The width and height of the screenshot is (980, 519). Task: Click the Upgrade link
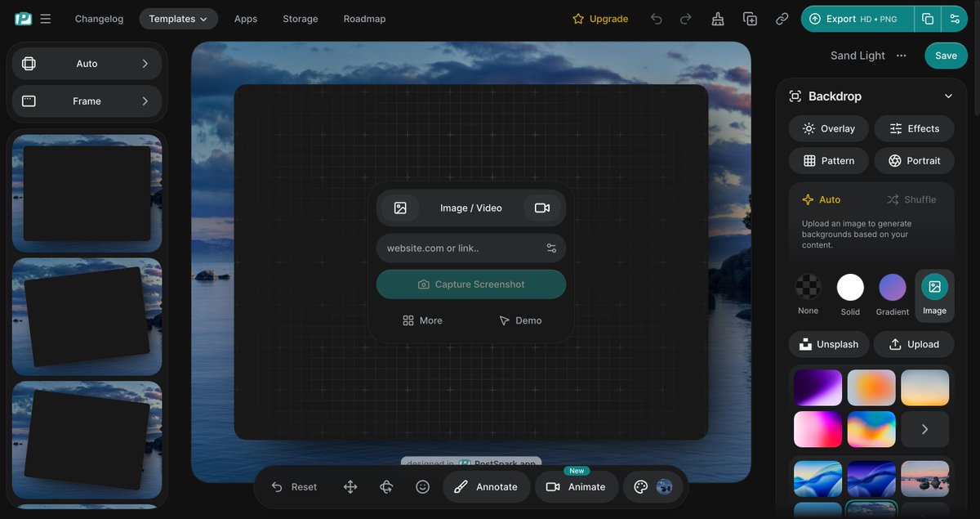[600, 19]
